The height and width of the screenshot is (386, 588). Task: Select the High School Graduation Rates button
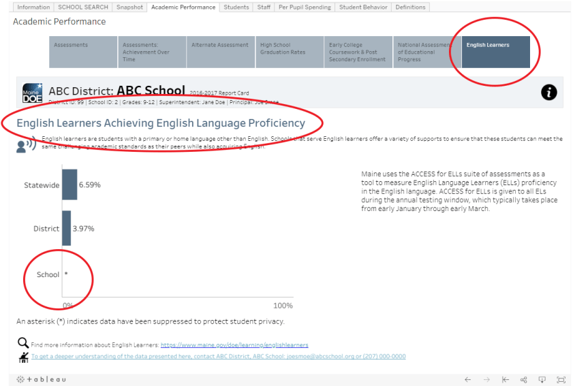pos(290,52)
